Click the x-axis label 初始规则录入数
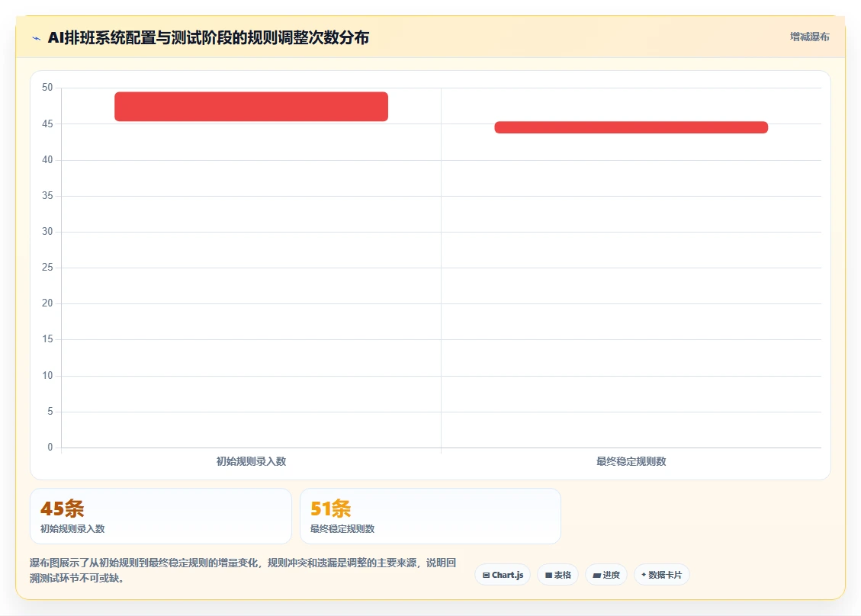This screenshot has width=861, height=616. (252, 461)
